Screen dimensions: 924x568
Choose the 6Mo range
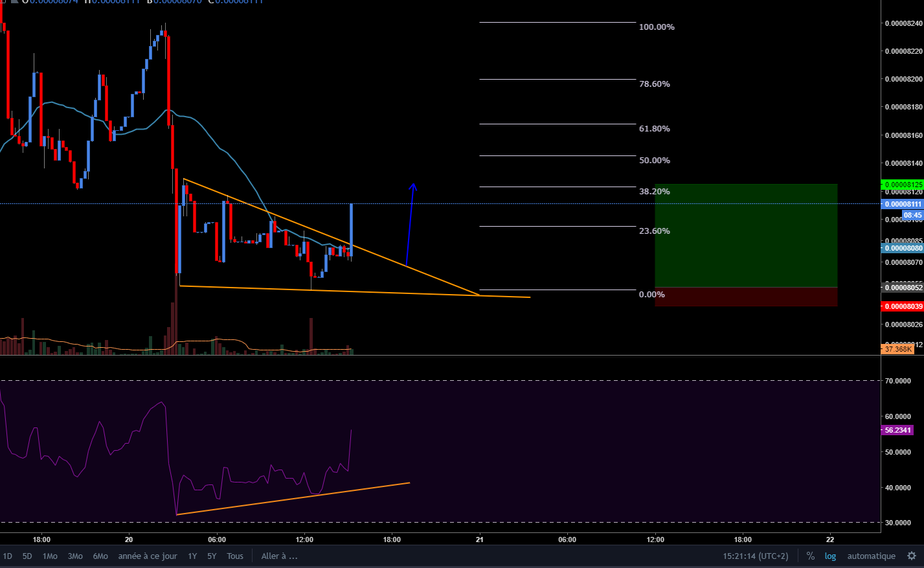point(100,556)
